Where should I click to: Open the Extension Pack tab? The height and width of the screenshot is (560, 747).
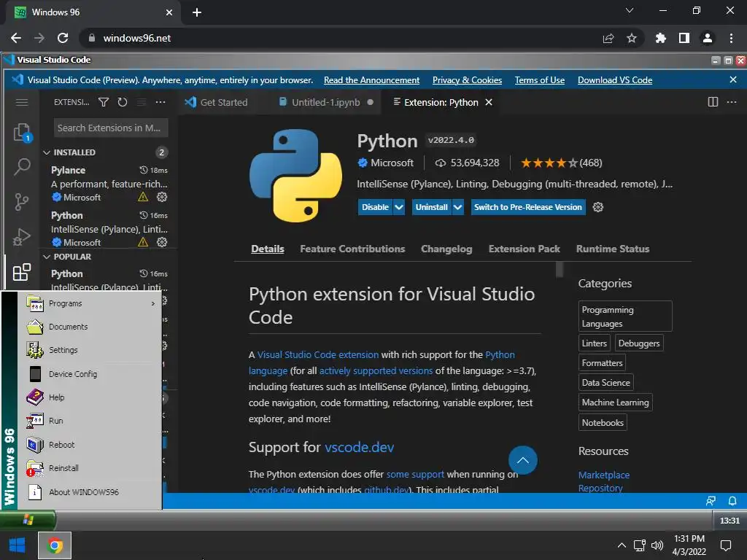click(524, 249)
